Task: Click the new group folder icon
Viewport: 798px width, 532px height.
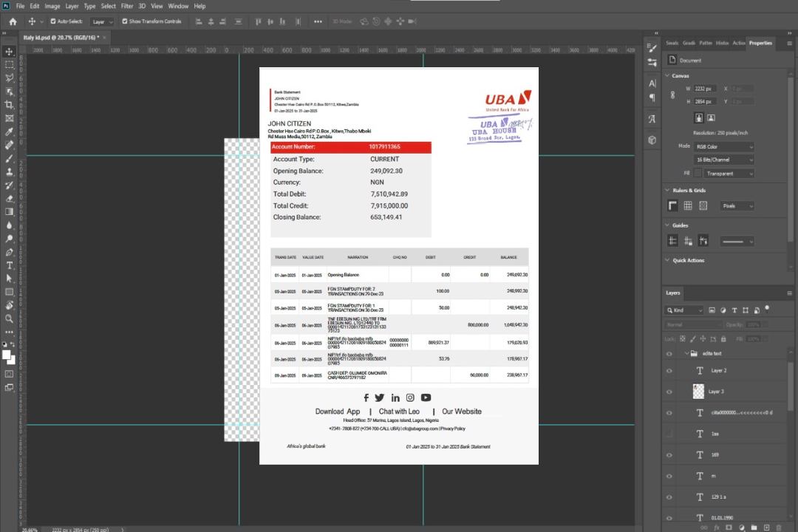Action: (754, 528)
